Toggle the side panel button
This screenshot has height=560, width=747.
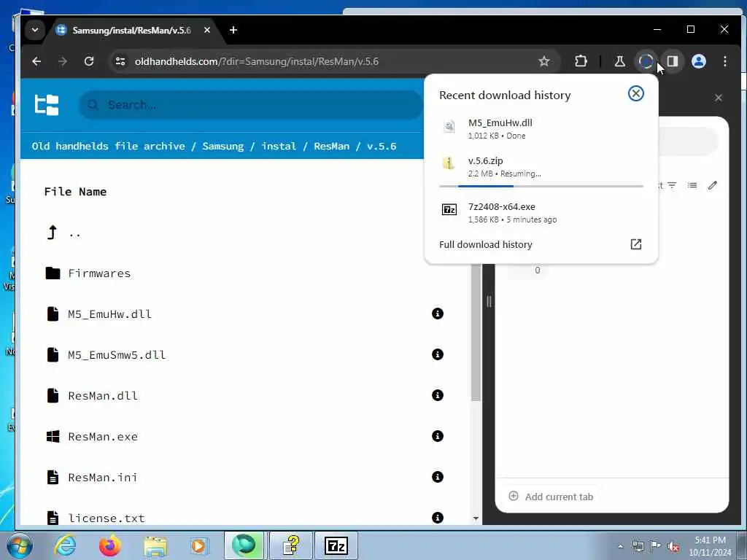pos(672,61)
